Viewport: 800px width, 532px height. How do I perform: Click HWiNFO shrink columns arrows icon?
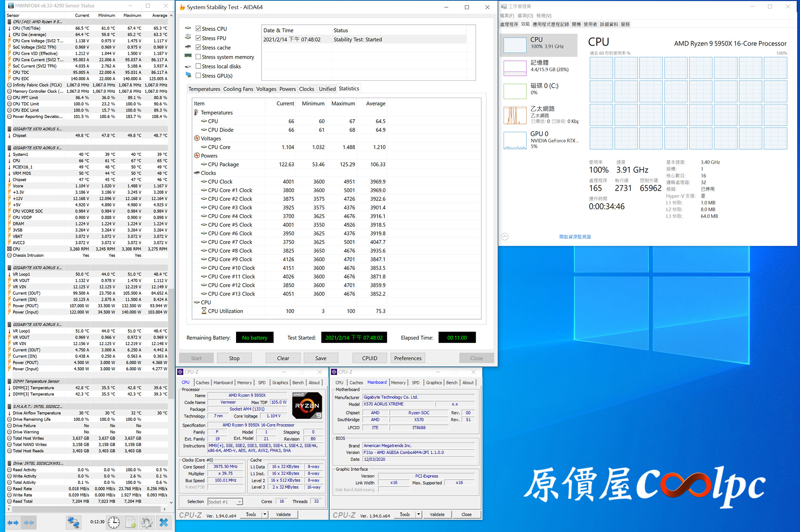[x=29, y=522]
